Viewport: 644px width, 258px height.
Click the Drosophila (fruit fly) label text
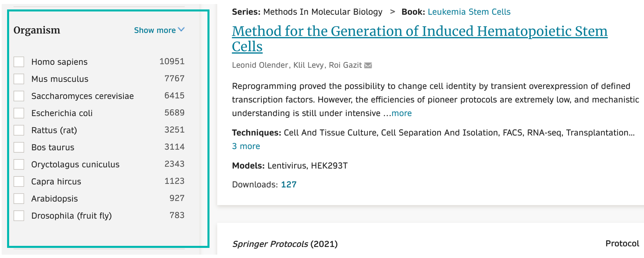[71, 216]
